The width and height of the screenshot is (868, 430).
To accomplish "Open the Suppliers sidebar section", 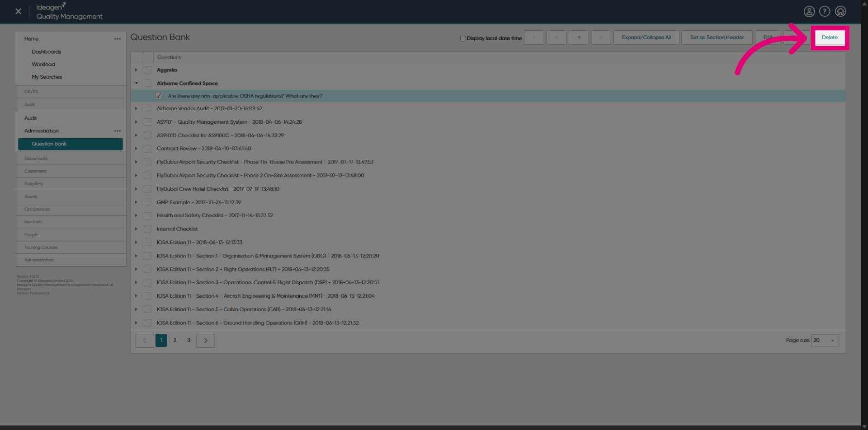I will [71, 184].
